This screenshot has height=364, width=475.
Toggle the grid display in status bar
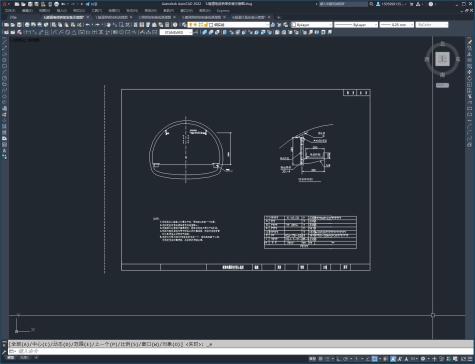pos(320,359)
